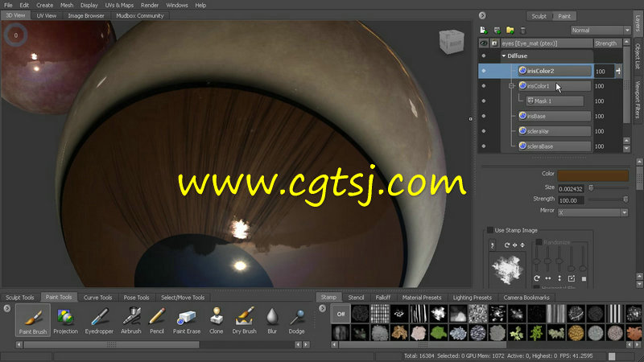Select the Dry Brush tool
This screenshot has width=644, height=362.
pyautogui.click(x=245, y=320)
